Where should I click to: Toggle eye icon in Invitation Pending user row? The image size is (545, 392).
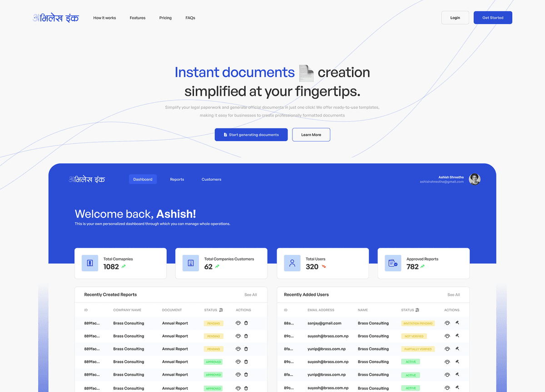click(x=447, y=323)
